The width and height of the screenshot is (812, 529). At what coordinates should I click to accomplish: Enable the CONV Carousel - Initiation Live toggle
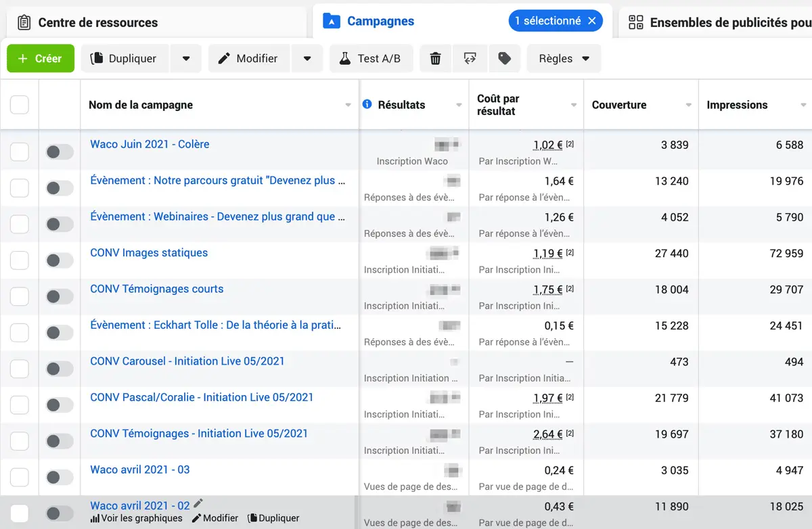(60, 369)
